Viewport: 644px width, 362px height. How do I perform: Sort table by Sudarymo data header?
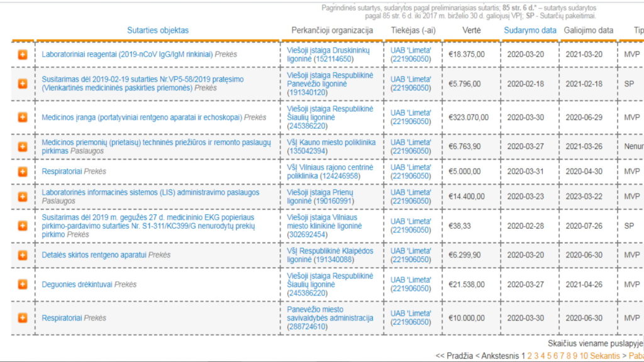tap(530, 30)
